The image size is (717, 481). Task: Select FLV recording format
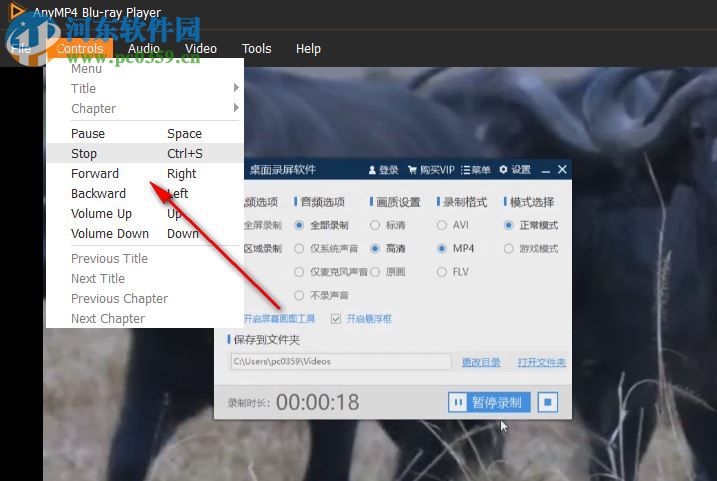(442, 272)
